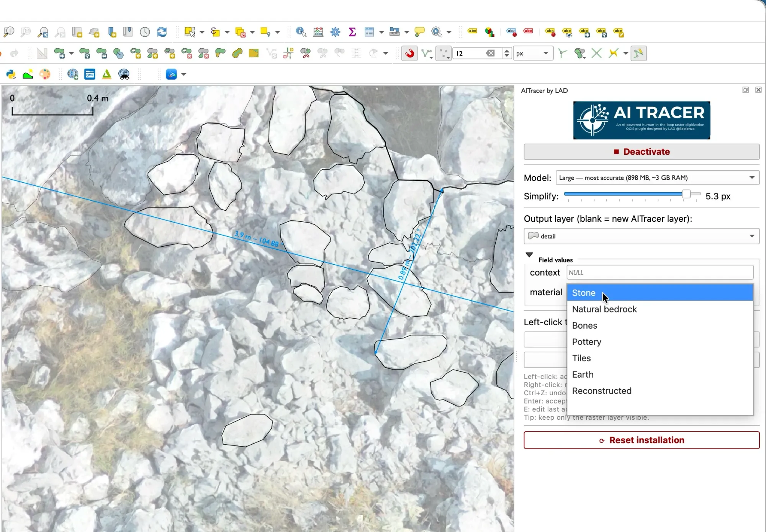Open the Model size dropdown
Viewport: 766px width, 532px height.
click(657, 178)
